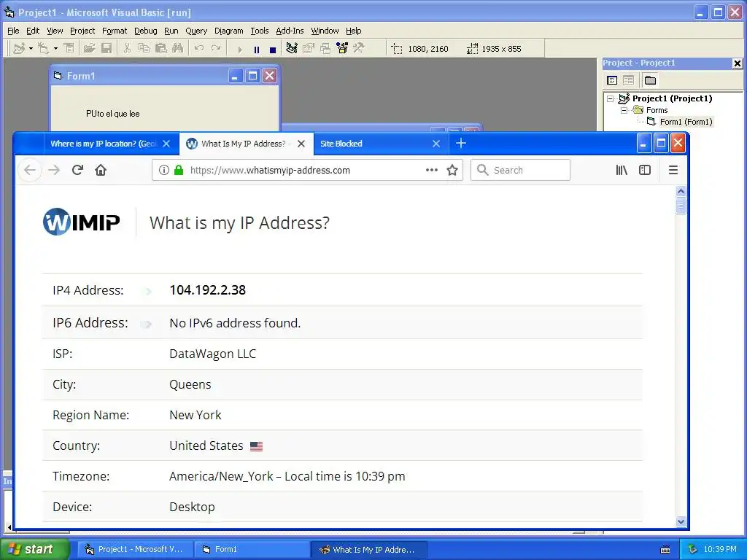Toggle the browser sidebar icon
Image resolution: width=747 pixels, height=560 pixels.
(x=645, y=170)
